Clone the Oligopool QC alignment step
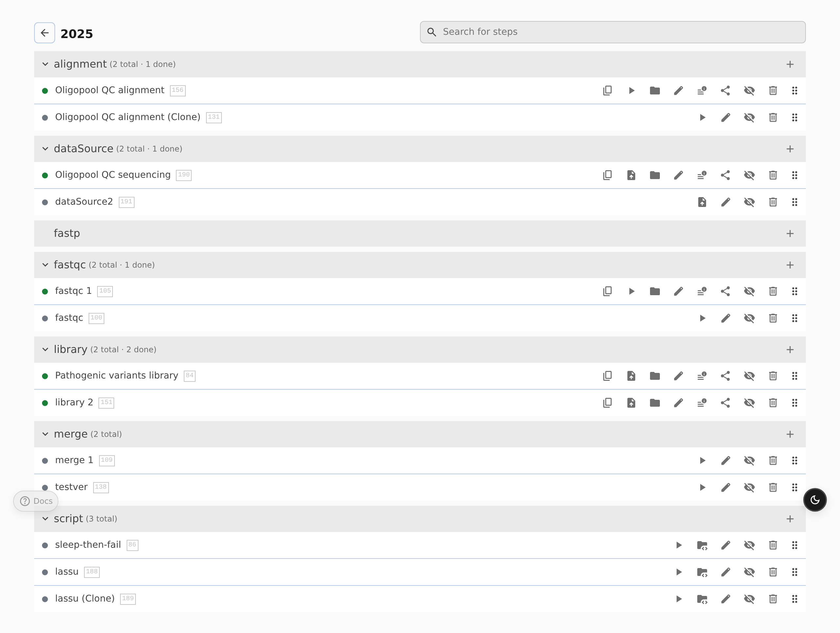This screenshot has width=840, height=633. (x=607, y=90)
